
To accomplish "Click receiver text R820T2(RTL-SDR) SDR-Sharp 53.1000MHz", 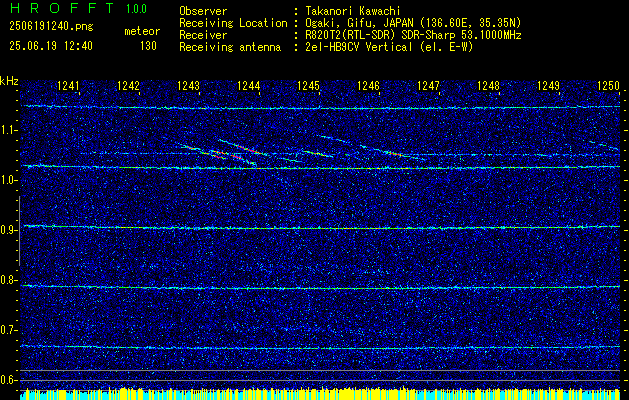I will pos(413,35).
